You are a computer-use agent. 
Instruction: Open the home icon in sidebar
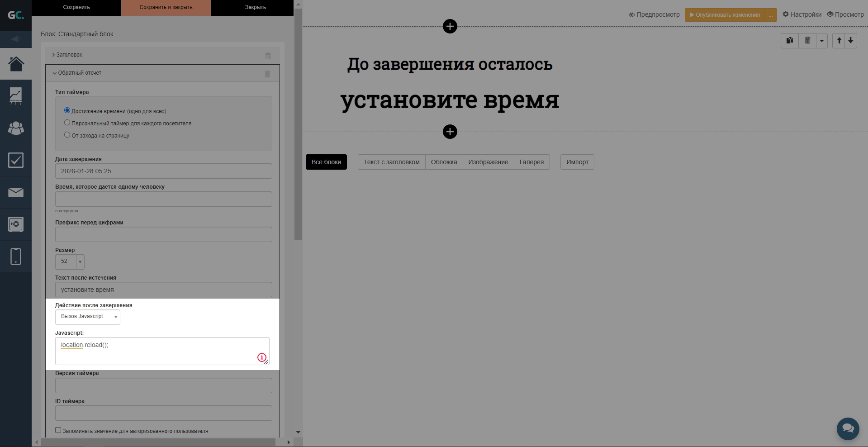(16, 64)
